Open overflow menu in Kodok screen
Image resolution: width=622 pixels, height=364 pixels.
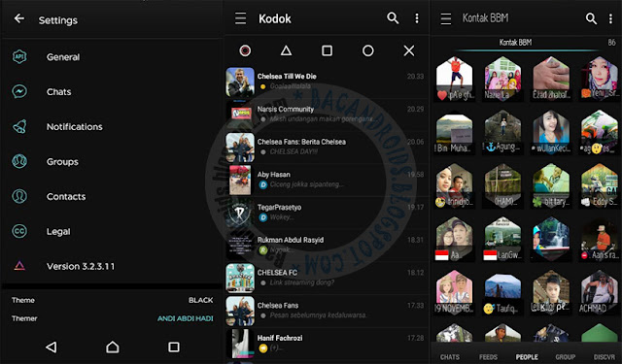click(417, 18)
